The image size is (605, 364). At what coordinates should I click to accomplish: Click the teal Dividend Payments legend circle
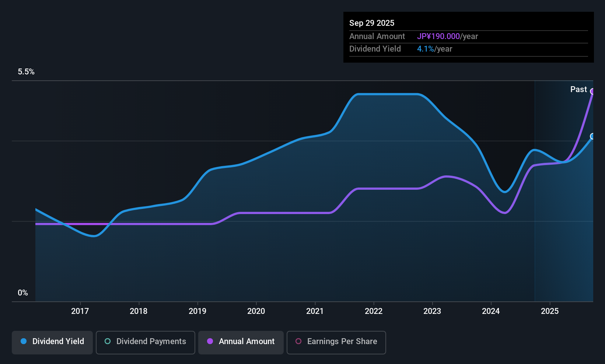point(108,341)
